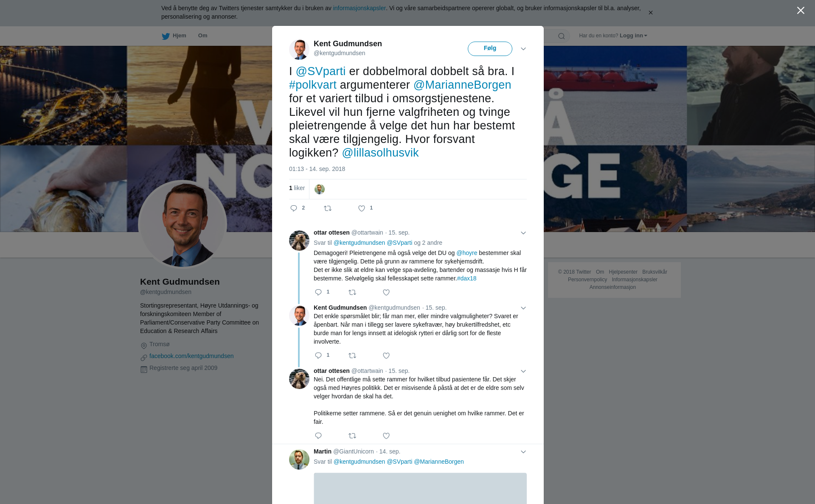Retweet Kent Gudmundsen's main tweet

click(x=328, y=208)
